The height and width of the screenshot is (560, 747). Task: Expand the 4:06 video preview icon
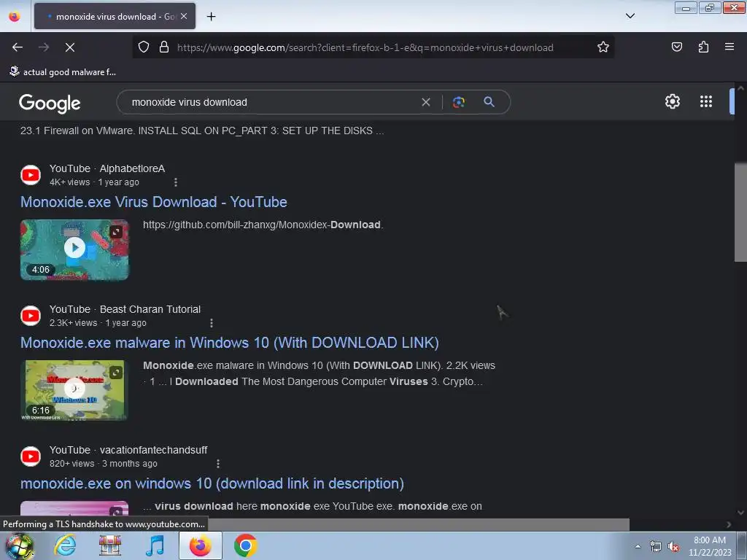116,232
